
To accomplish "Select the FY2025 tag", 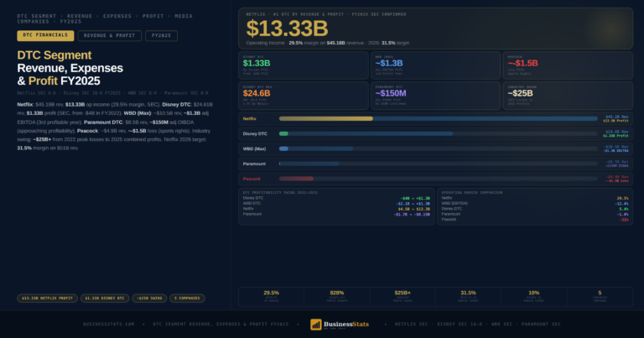I will click(x=161, y=36).
